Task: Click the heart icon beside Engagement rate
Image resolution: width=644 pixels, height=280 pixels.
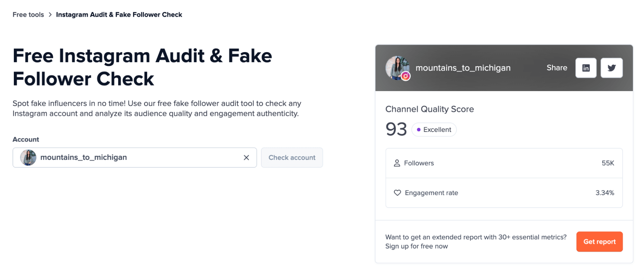Action: pyautogui.click(x=397, y=193)
